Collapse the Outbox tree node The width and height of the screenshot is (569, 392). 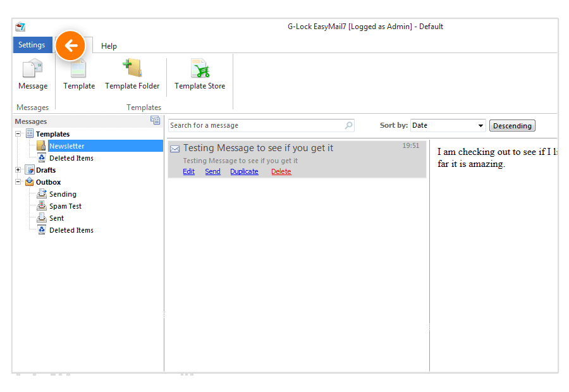click(x=18, y=182)
